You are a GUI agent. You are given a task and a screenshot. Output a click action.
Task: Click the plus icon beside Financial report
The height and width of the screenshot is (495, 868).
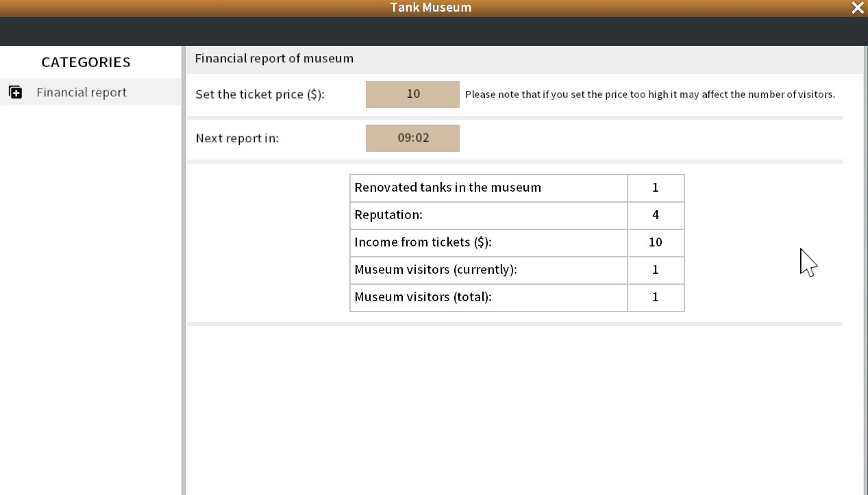[16, 92]
